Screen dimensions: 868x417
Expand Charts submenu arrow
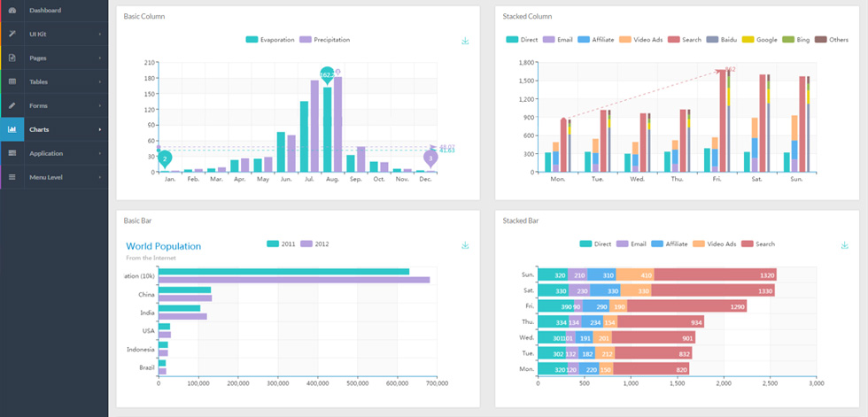pos(99,129)
